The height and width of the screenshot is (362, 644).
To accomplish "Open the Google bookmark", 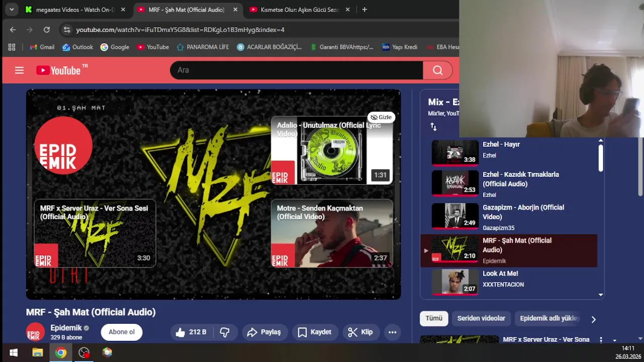I will (x=115, y=47).
